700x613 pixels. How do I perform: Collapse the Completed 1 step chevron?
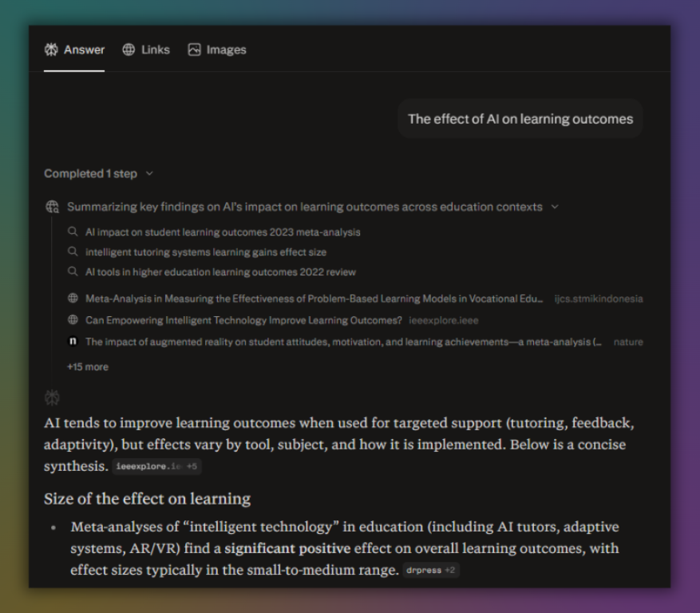pos(149,173)
